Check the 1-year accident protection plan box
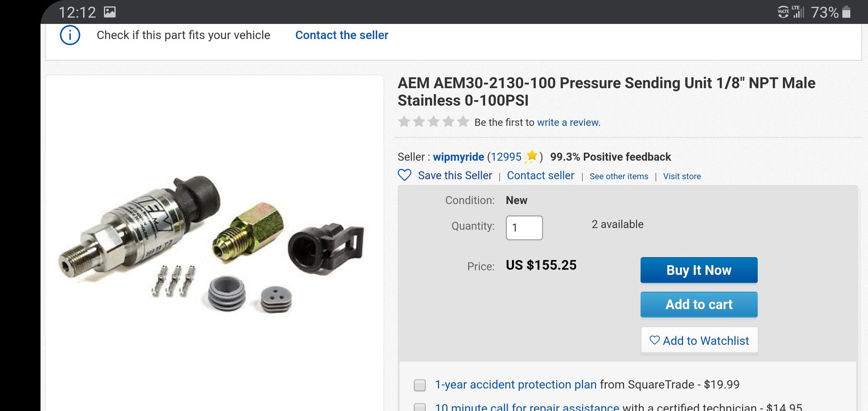 click(420, 385)
